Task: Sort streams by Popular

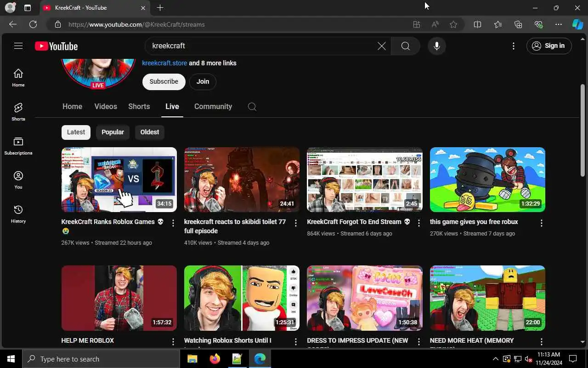Action: click(113, 132)
